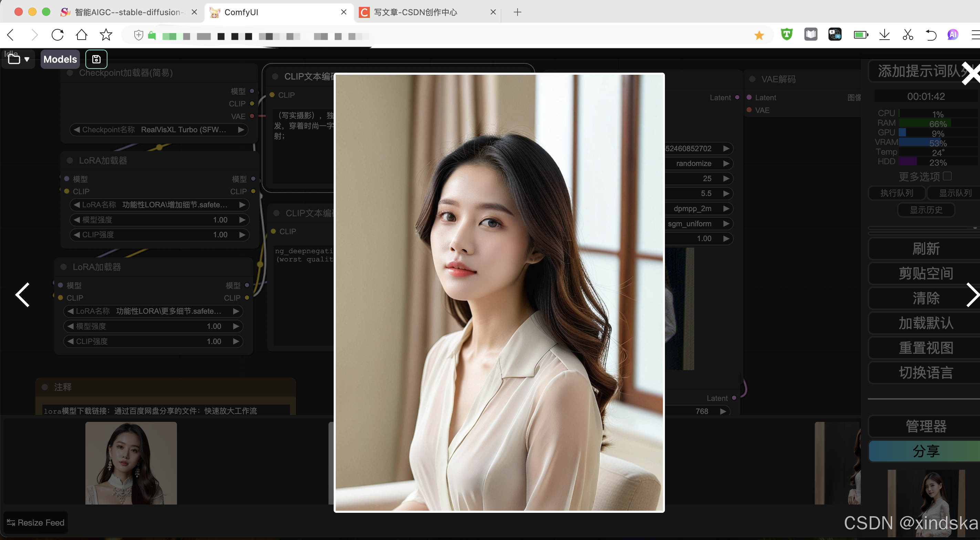
Task: Toggle the VAE解码 node collapse dot
Action: pyautogui.click(x=752, y=79)
